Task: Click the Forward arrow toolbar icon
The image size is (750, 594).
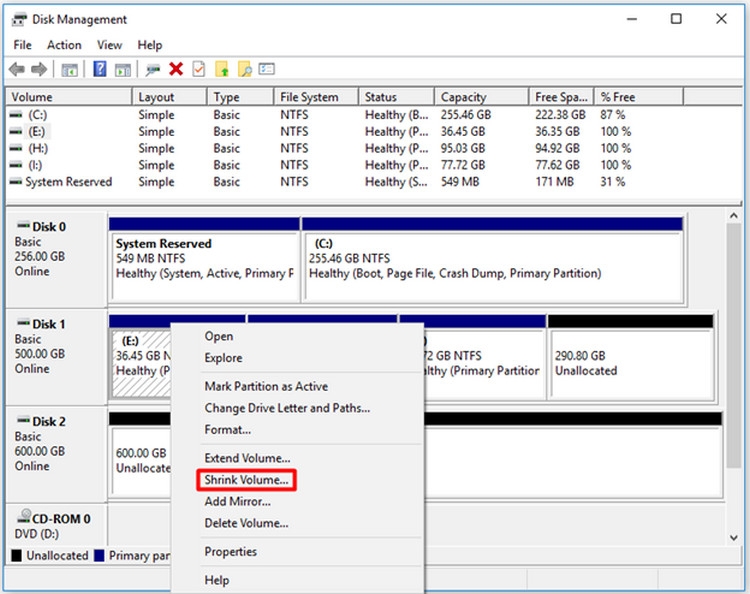Action: pos(39,70)
